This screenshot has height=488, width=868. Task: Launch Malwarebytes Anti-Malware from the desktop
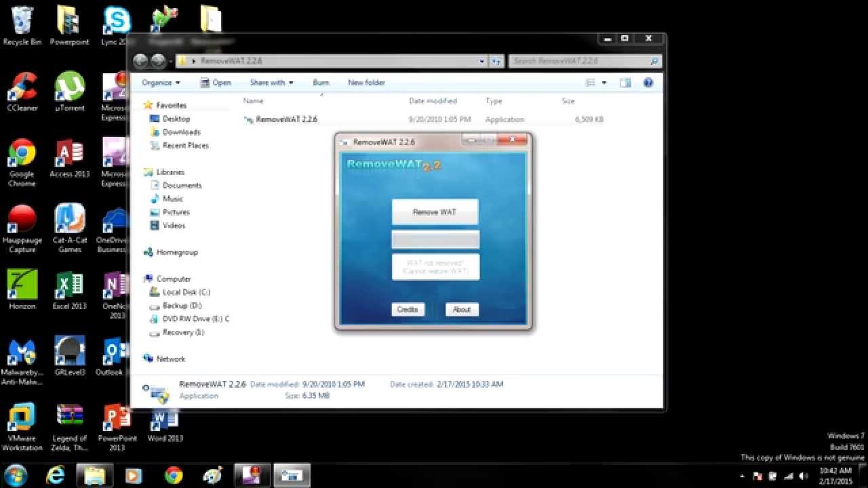22,361
